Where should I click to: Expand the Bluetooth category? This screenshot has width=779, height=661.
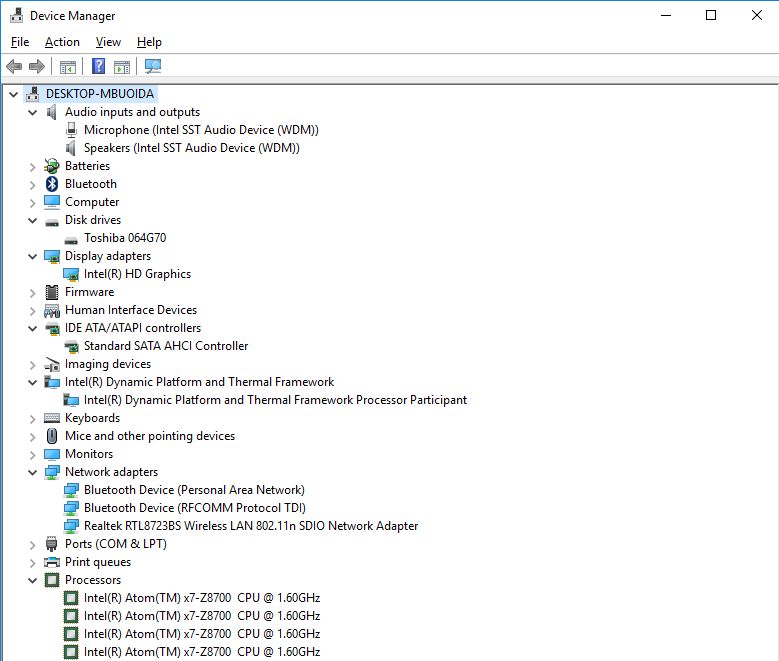click(x=33, y=185)
